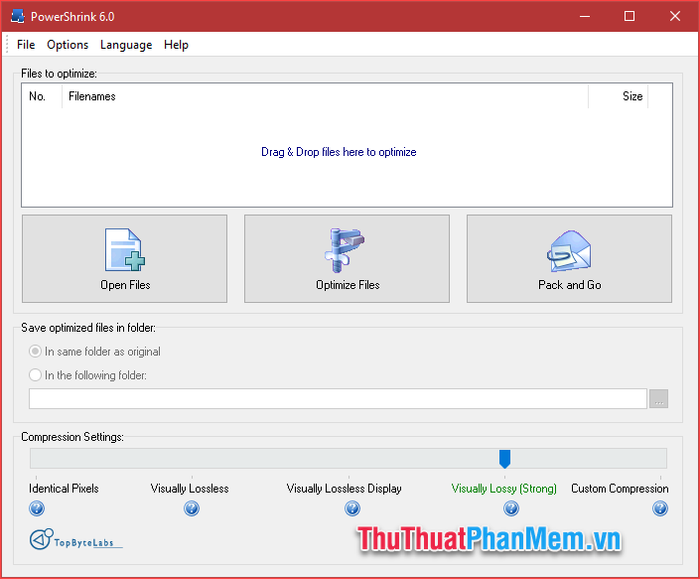This screenshot has height=579, width=700.
Task: Click the No. column header
Action: pos(42,96)
